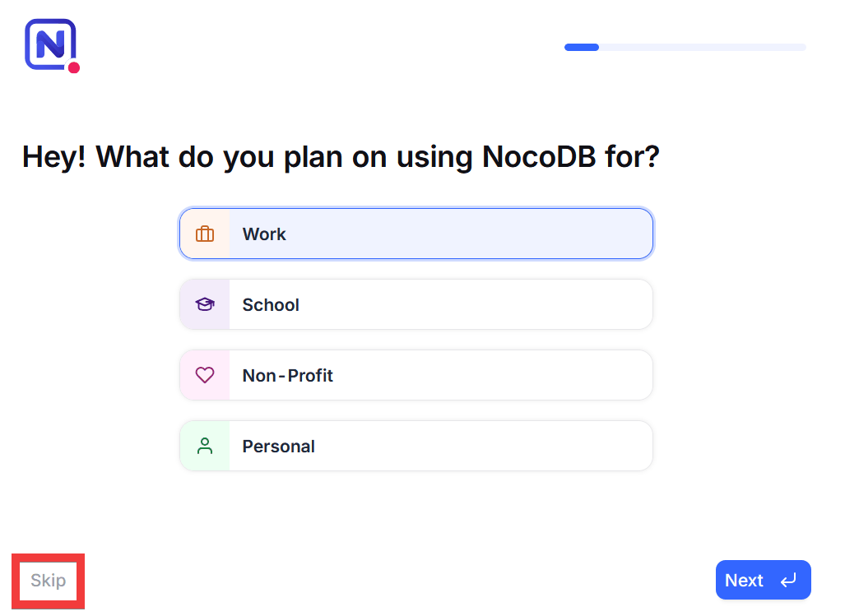The image size is (845, 616).
Task: Click the person icon beside Personal
Action: pyautogui.click(x=205, y=447)
